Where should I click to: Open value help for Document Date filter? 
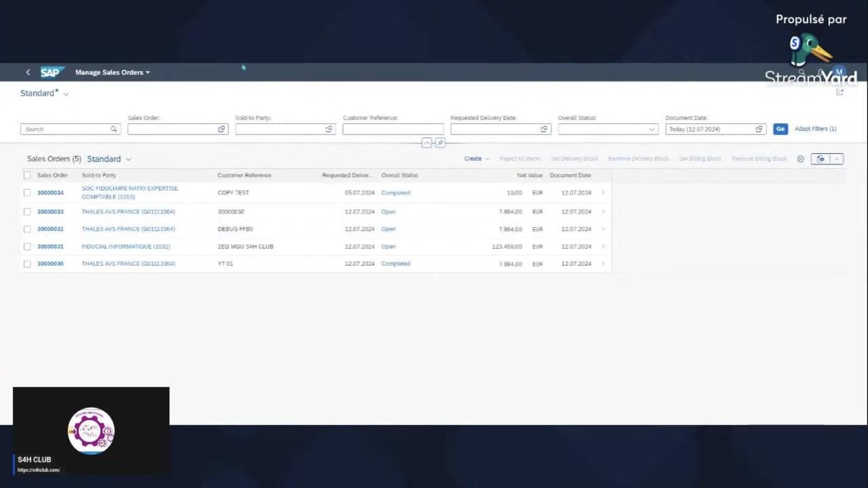(x=759, y=129)
